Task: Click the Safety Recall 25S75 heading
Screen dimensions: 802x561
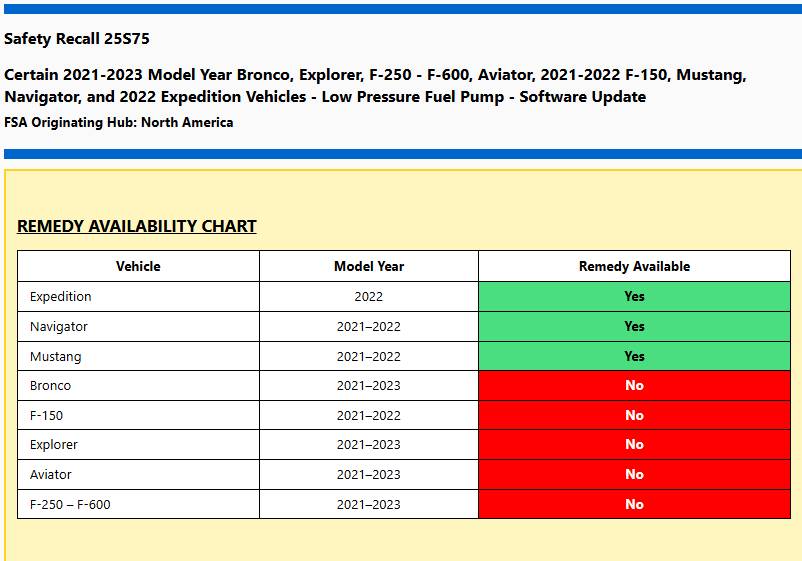Action: 77,39
